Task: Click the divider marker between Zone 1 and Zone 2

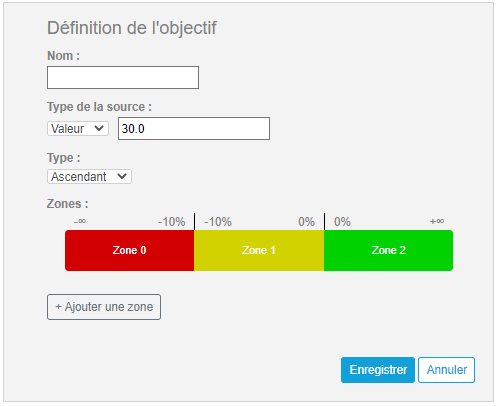Action: pyautogui.click(x=324, y=222)
